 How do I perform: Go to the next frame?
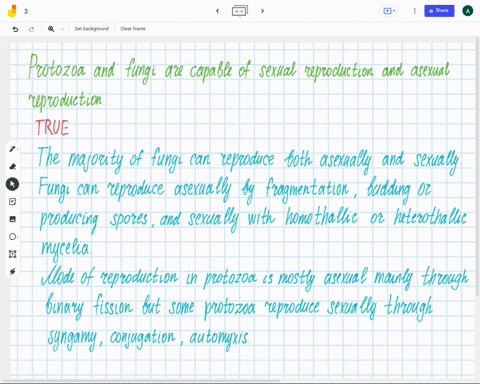click(262, 11)
